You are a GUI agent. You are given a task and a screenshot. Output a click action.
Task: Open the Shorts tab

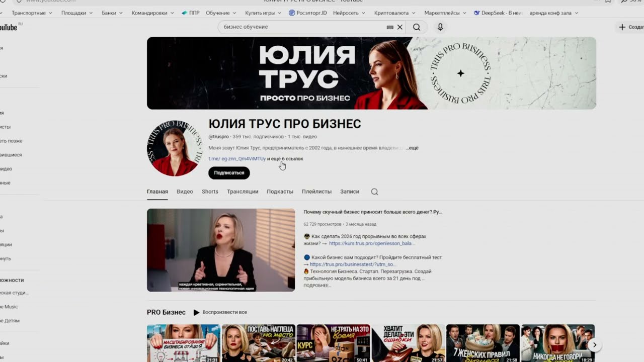click(x=210, y=192)
